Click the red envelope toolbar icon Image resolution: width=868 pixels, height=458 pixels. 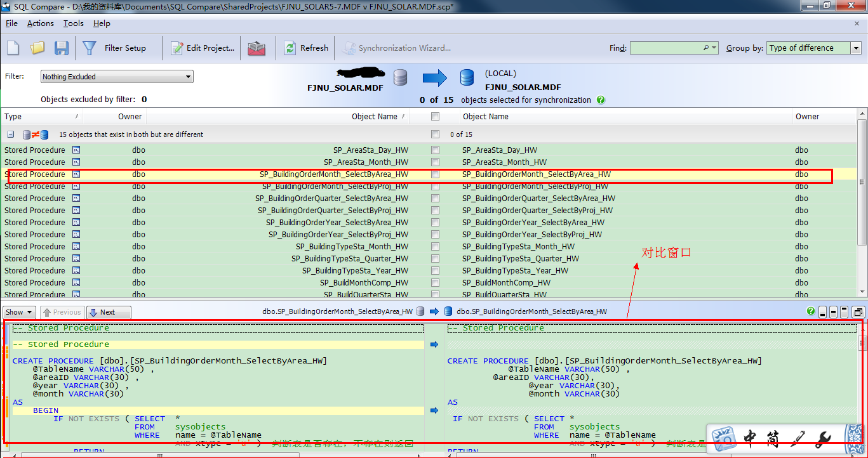(257, 48)
